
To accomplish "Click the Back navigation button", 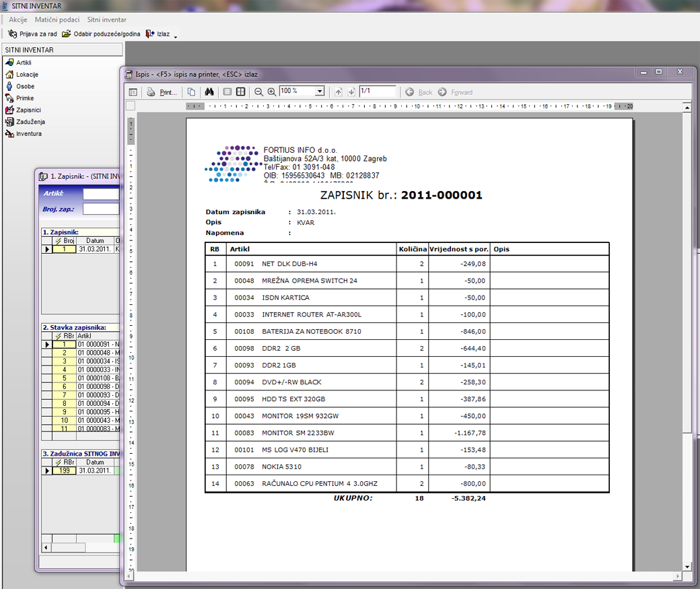I will [x=419, y=92].
